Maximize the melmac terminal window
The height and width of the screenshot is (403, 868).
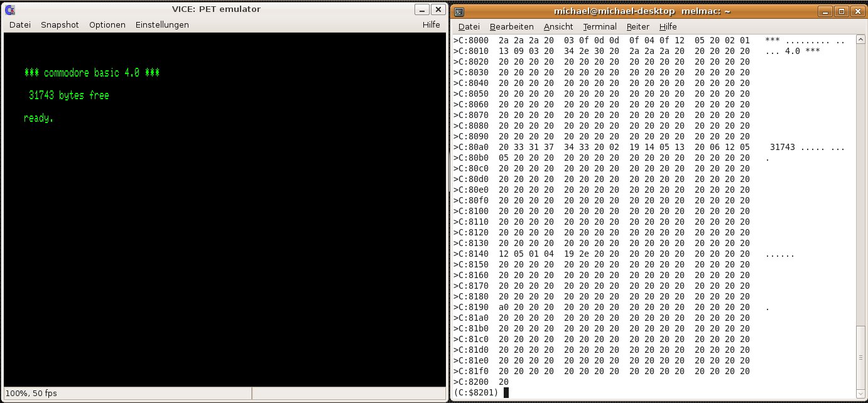[842, 11]
